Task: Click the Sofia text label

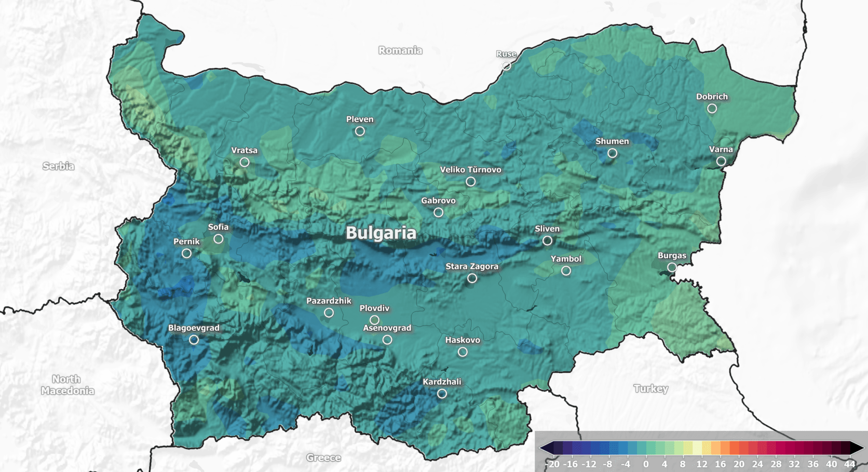Action: 218,227
